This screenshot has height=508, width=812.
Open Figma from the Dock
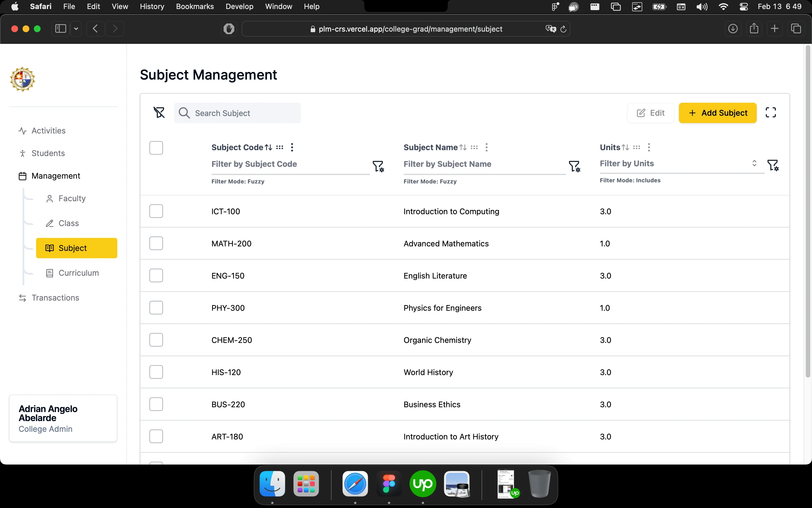tap(389, 484)
